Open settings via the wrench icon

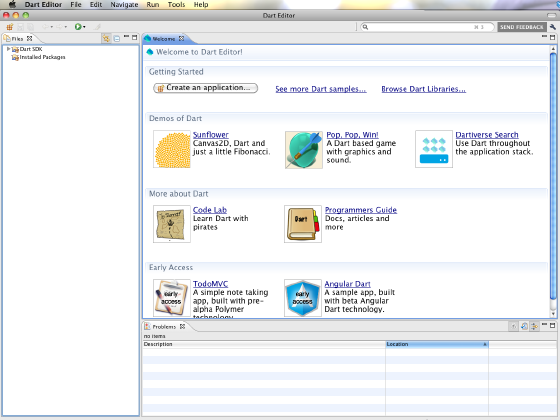552,27
